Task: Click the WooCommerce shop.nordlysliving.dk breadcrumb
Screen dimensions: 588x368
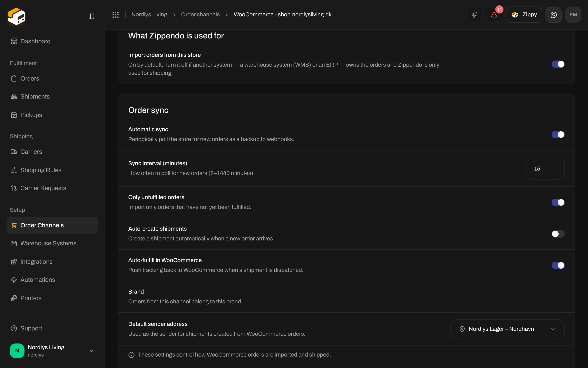Action: [x=283, y=15]
